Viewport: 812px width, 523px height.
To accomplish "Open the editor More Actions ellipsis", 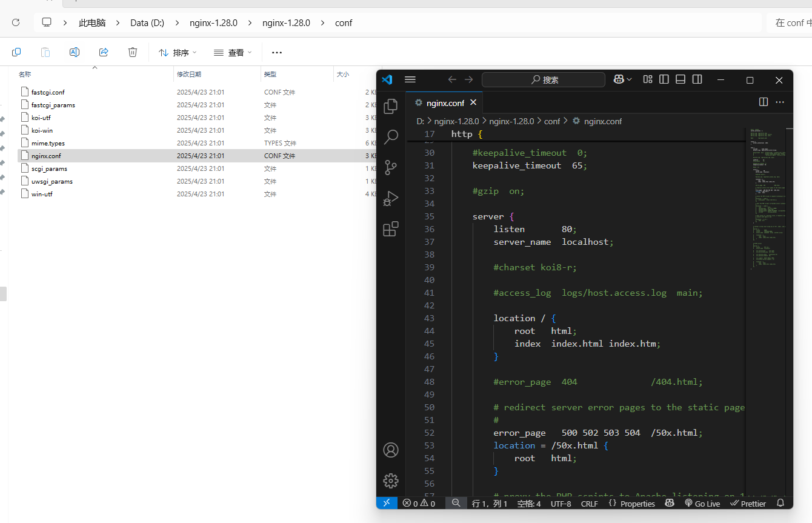I will tap(780, 102).
